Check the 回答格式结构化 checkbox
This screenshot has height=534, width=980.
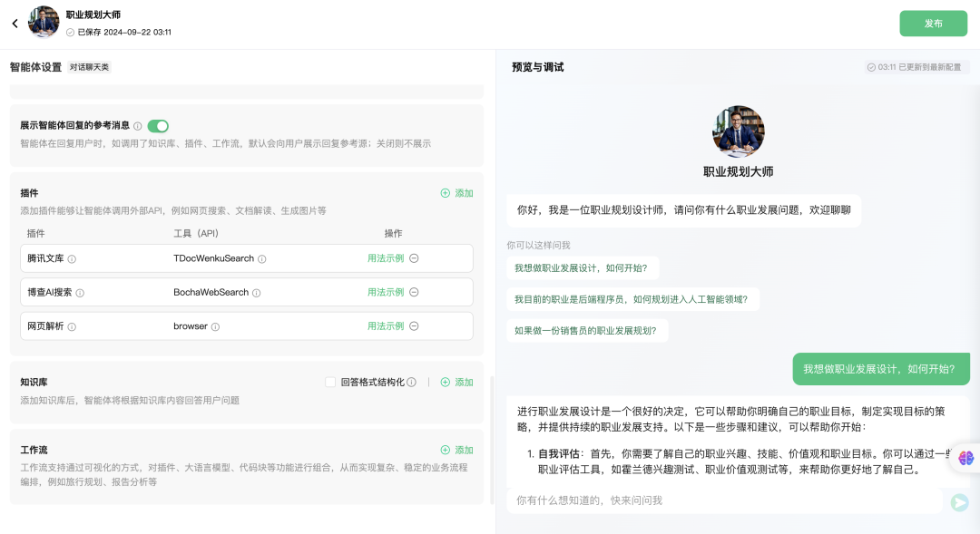330,383
